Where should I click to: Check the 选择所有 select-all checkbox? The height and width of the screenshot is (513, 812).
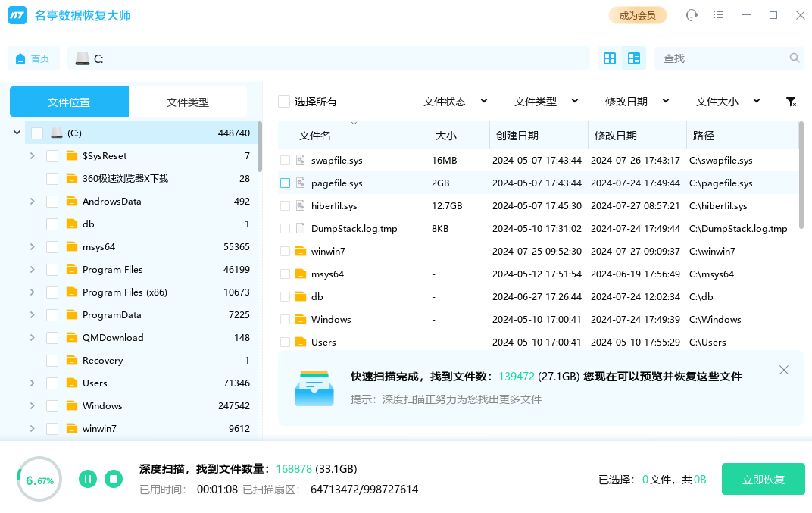283,101
